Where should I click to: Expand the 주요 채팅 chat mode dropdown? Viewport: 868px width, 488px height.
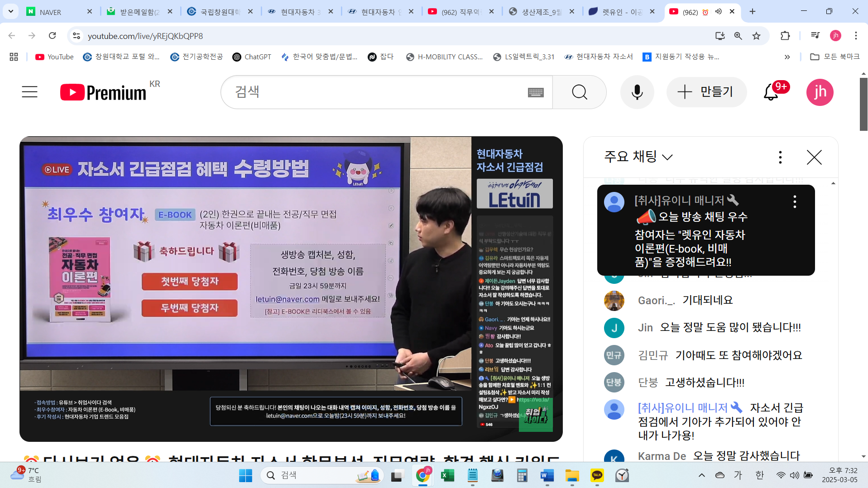click(x=638, y=157)
